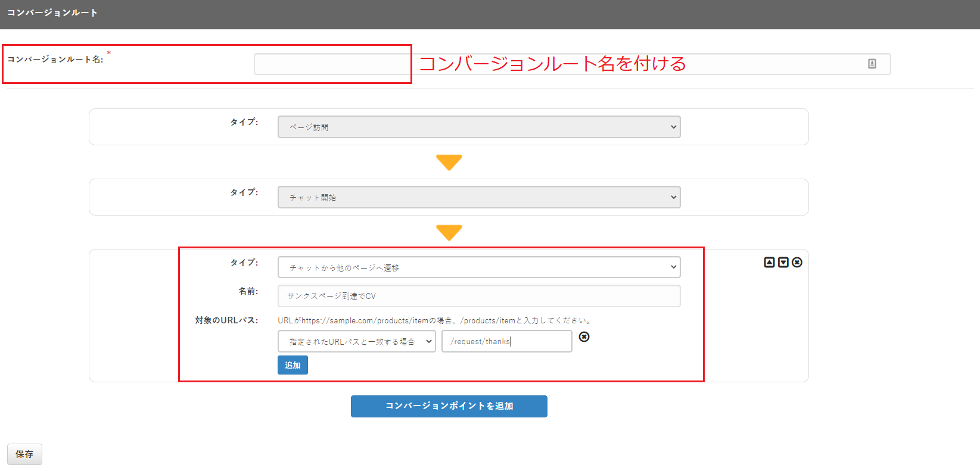The width and height of the screenshot is (980, 471).
Task: Move the conversion point down
Action: coord(783,263)
